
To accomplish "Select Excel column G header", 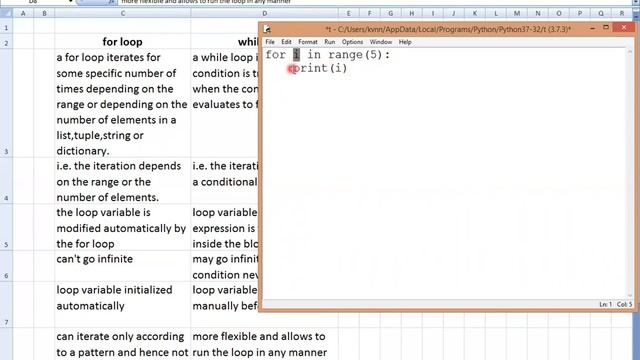I will [x=391, y=13].
